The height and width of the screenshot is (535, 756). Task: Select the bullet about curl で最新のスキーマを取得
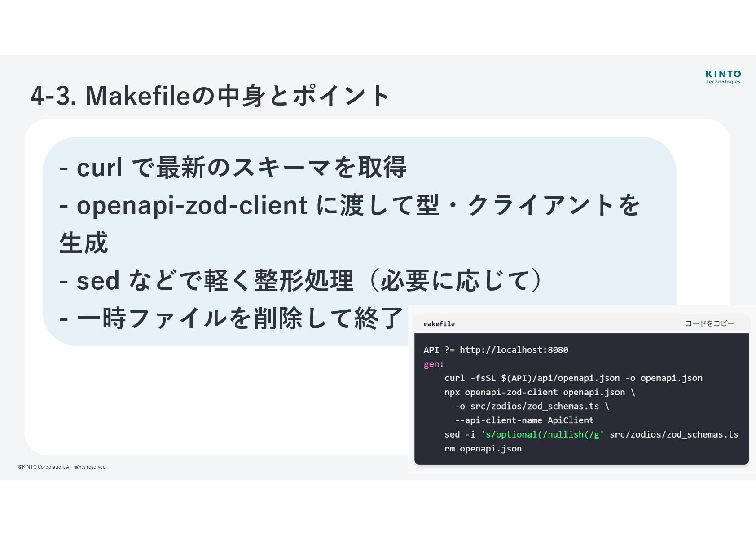(x=233, y=168)
